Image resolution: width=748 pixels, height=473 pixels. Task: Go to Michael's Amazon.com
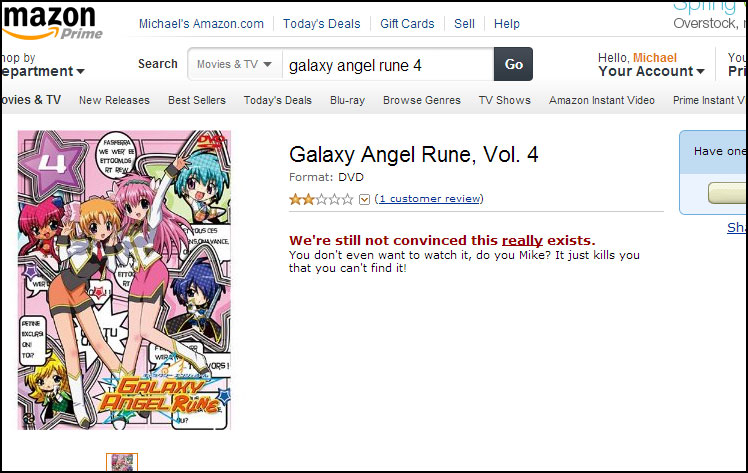click(x=201, y=24)
